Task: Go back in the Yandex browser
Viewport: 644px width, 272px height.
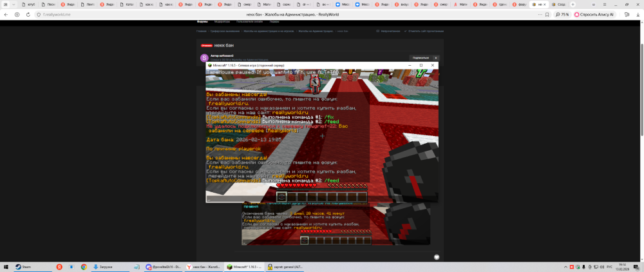Action: [x=6, y=14]
